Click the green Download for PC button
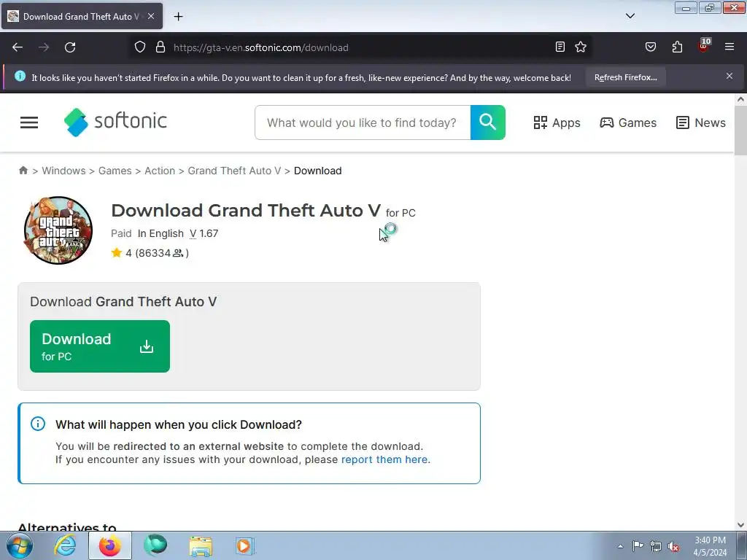Screen dimensions: 747x560 99,346
